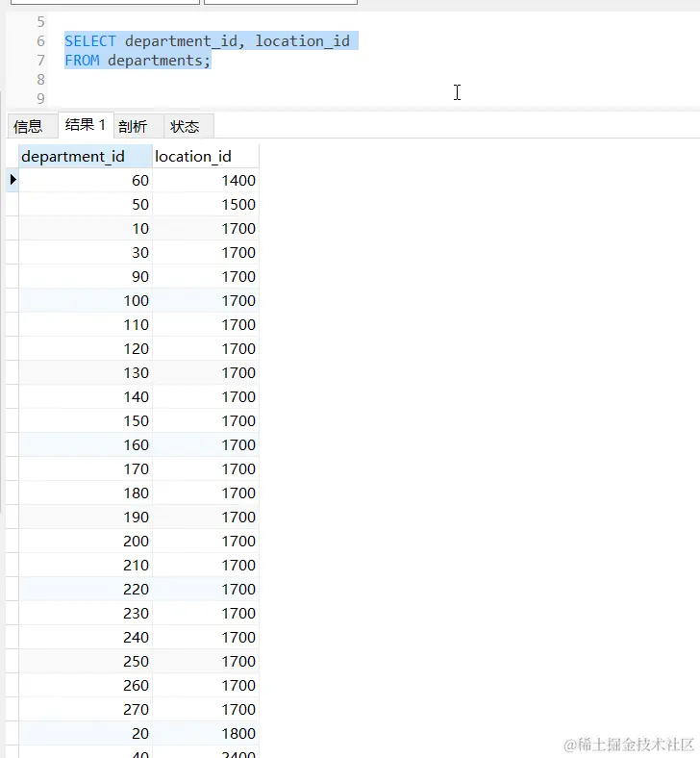Screen dimensions: 700x758
Task: Click the current row arrow indicator
Action: pos(12,180)
